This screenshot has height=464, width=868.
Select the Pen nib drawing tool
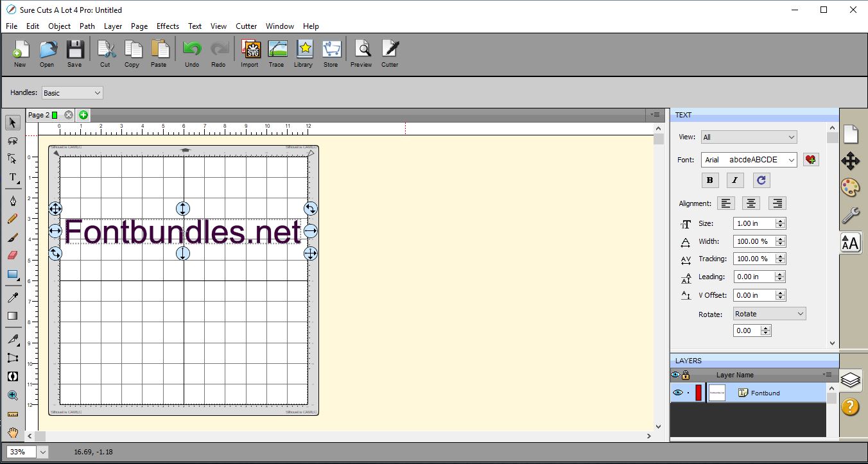13,201
